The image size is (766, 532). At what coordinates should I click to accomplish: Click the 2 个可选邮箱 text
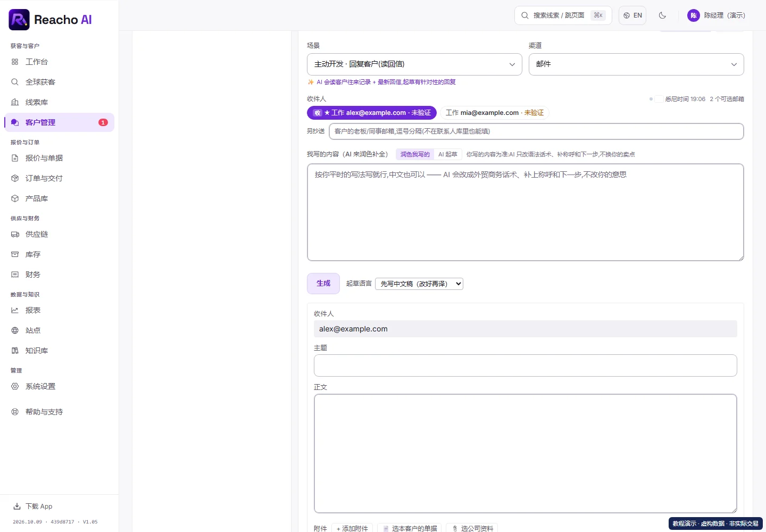pos(727,99)
